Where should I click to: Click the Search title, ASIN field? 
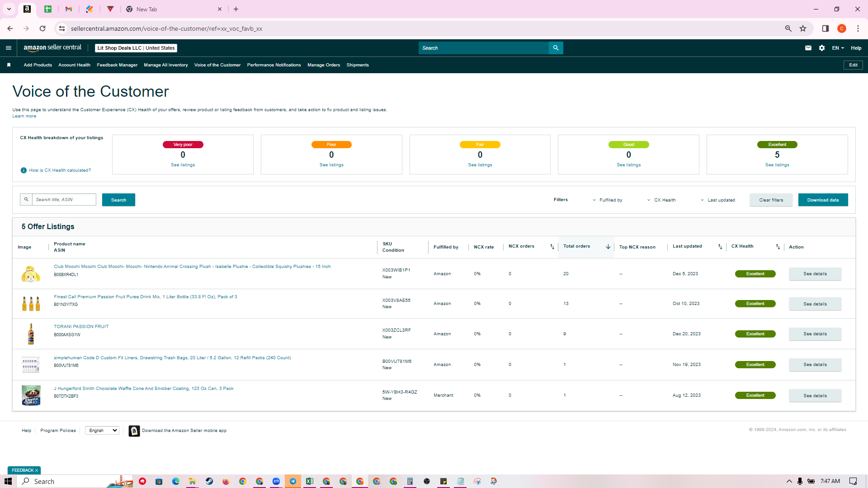click(64, 200)
